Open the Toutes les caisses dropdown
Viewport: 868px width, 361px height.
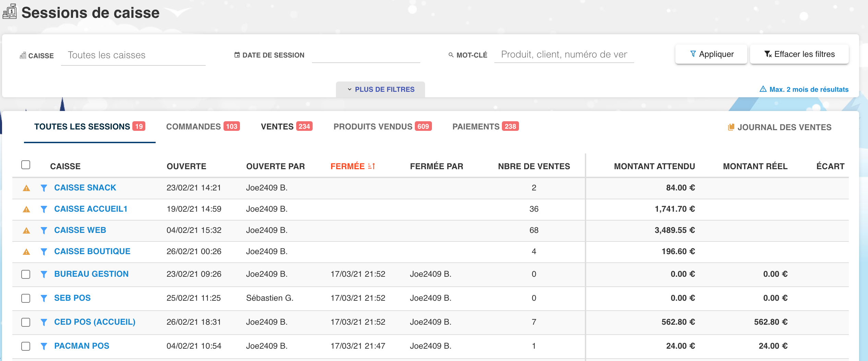click(133, 55)
